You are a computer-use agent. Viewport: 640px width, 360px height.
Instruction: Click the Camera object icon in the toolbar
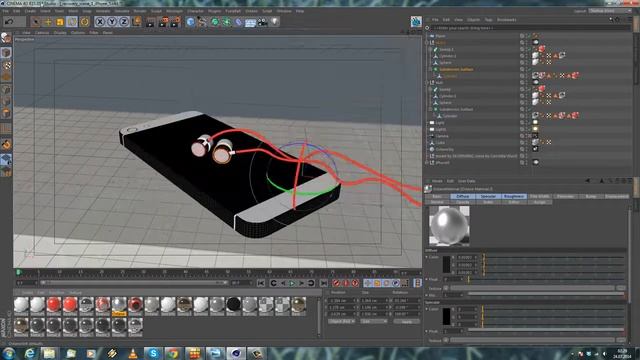pos(263,22)
